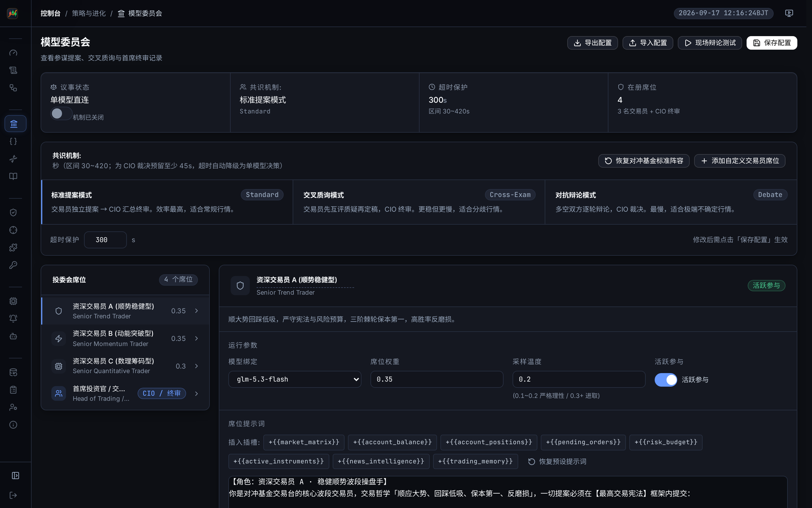812x508 pixels.
Task: Select seat 资深交易员 C (数理筹码型)
Action: pos(125,366)
